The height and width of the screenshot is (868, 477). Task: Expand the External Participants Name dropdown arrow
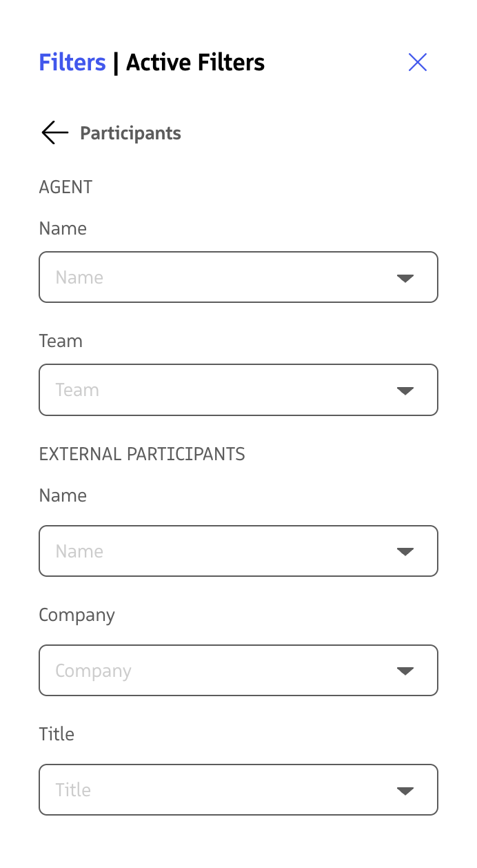(405, 551)
